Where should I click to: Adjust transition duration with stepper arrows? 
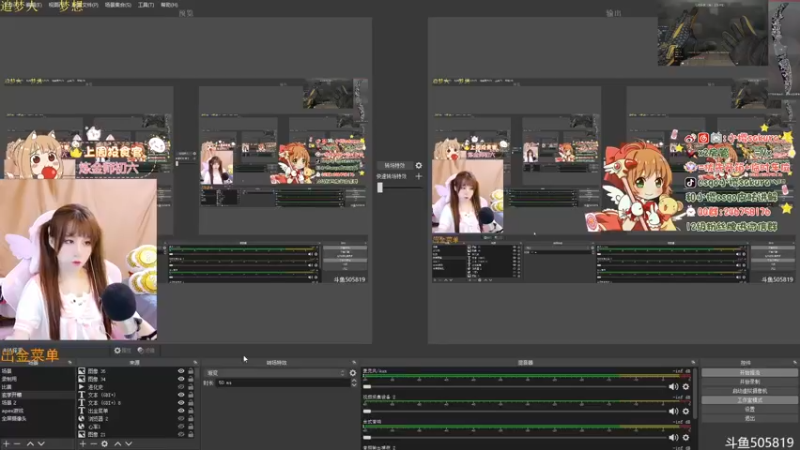(x=354, y=383)
